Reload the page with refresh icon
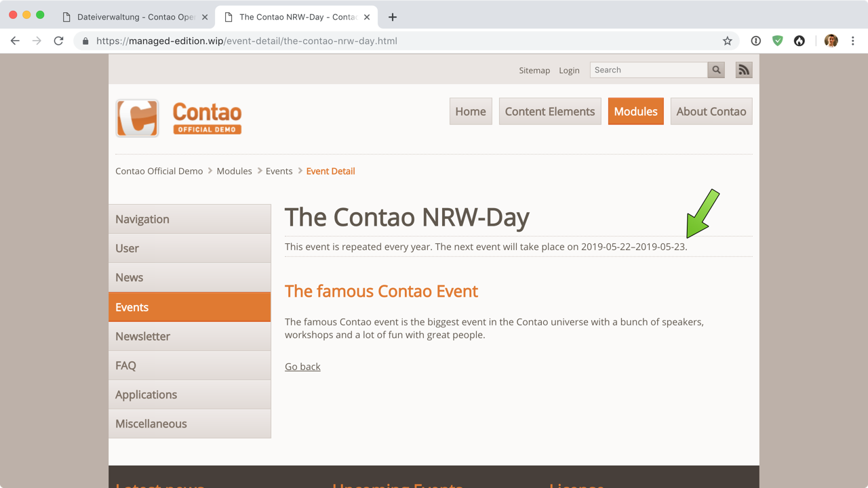Screen dimensions: 868x488 59,41
